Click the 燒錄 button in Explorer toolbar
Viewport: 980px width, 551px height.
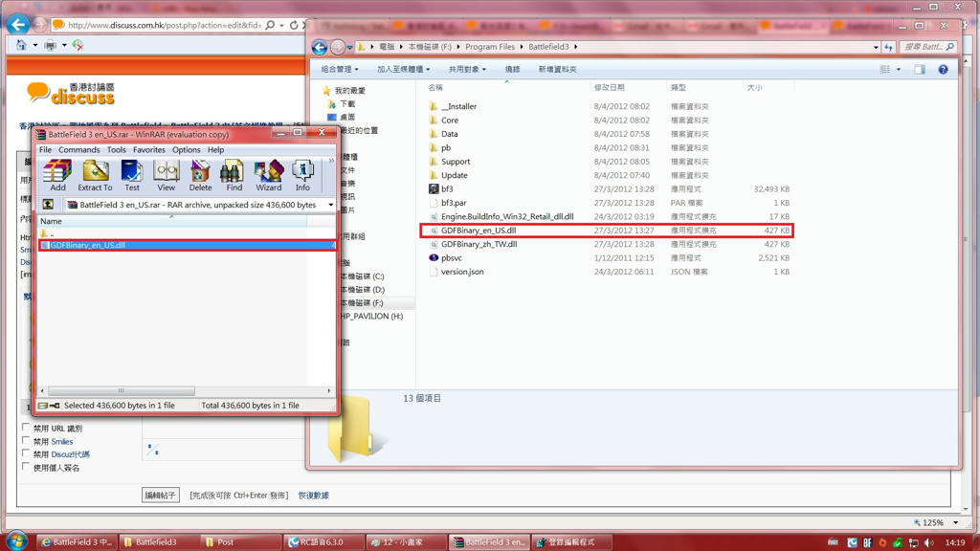coord(513,69)
